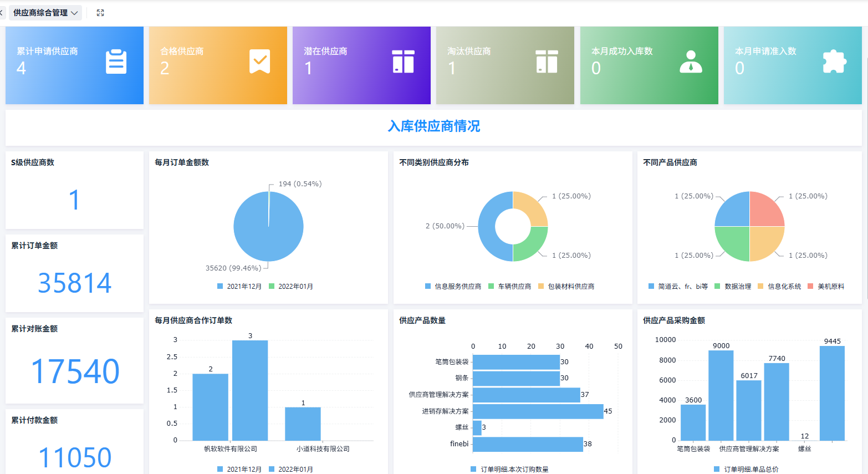Click the 累计对账金额 value 17540
Viewport: 868px width, 474px height.
[75, 371]
